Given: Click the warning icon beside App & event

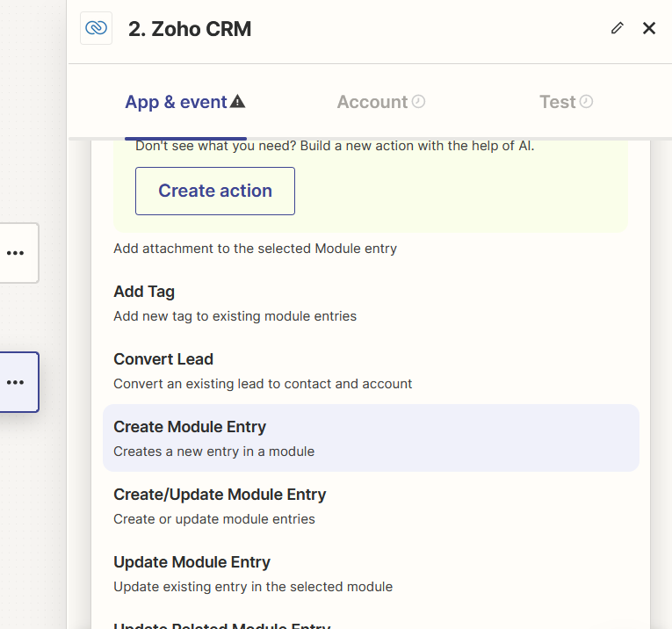Looking at the screenshot, I should pos(237,102).
